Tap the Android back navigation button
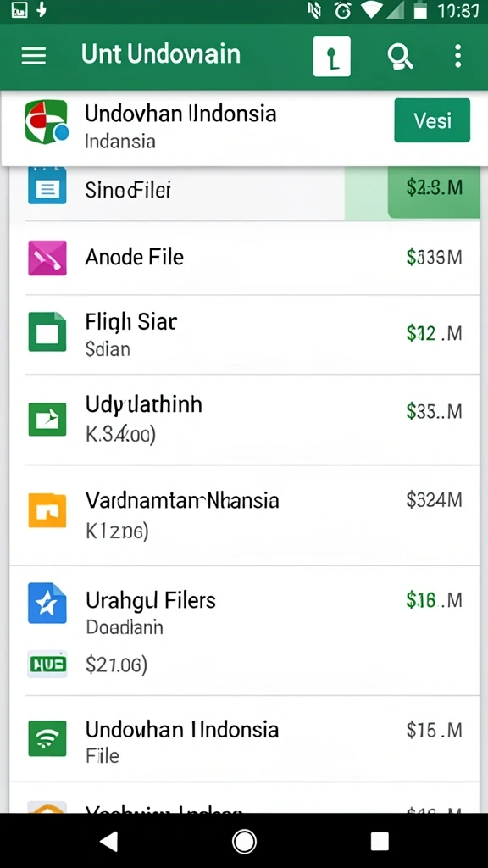This screenshot has height=868, width=488. tap(109, 842)
